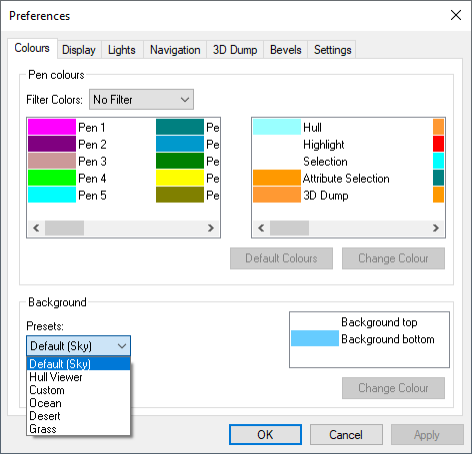Select the Selection list entry

click(x=325, y=161)
